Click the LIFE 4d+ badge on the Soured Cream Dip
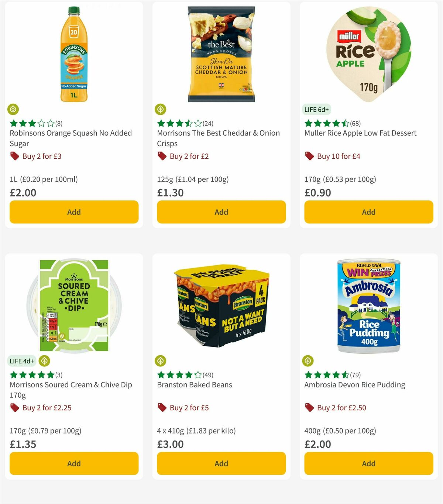The image size is (443, 504). [21, 361]
